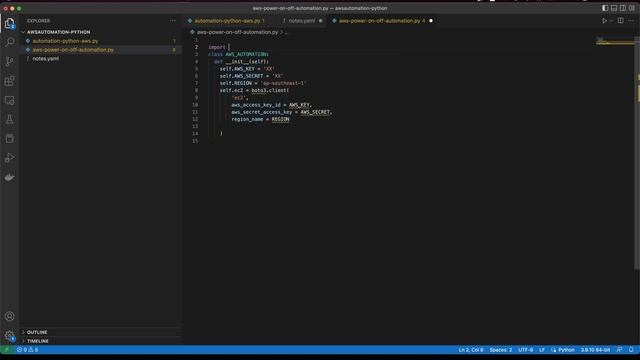The height and width of the screenshot is (360, 640).
Task: Open the Remote Explorer view
Action: (x=9, y=100)
